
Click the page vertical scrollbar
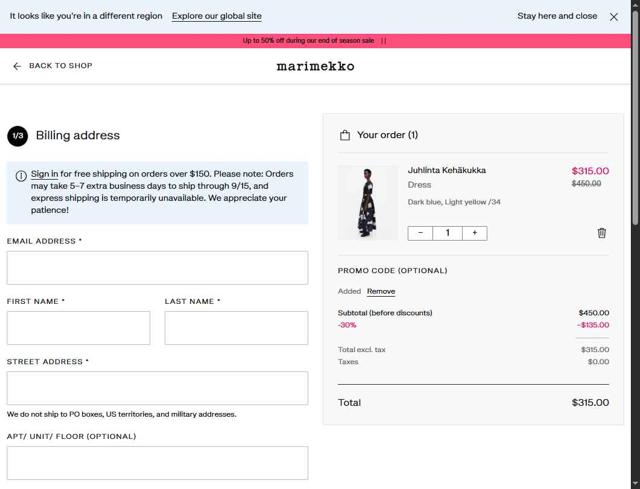pos(635,118)
